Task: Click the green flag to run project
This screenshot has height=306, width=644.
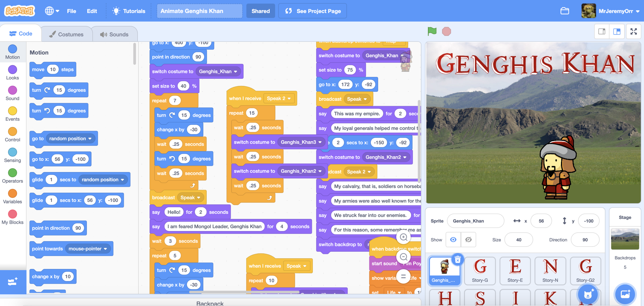Action: coord(432,31)
